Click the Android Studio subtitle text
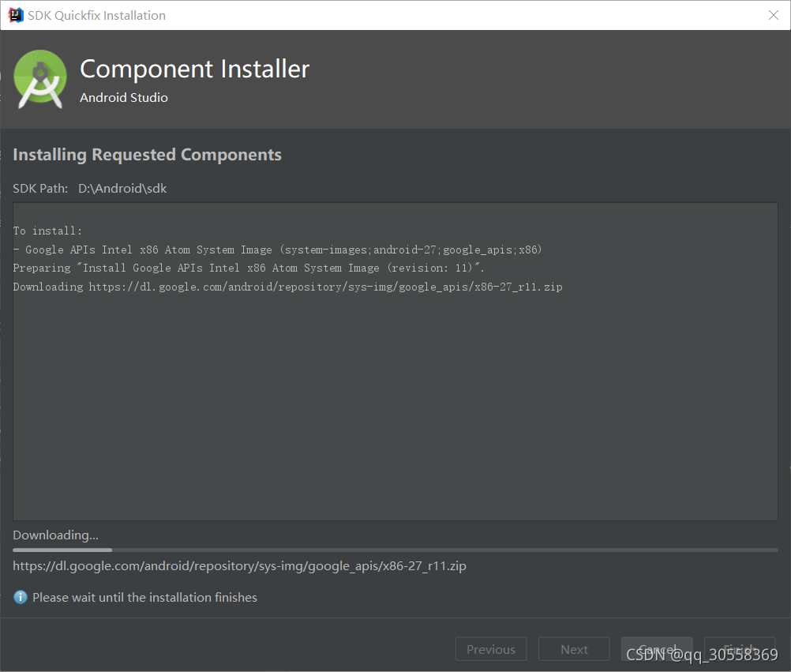Image resolution: width=791 pixels, height=672 pixels. (x=124, y=97)
